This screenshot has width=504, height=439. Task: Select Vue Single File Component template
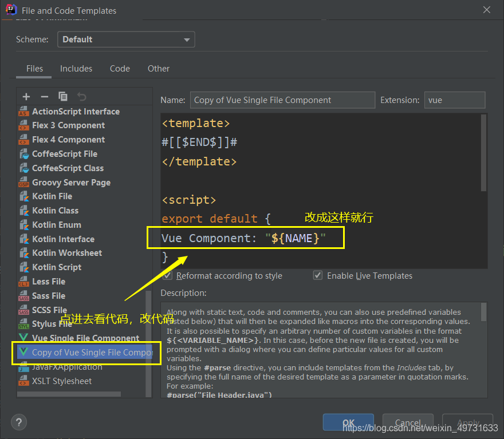85,338
